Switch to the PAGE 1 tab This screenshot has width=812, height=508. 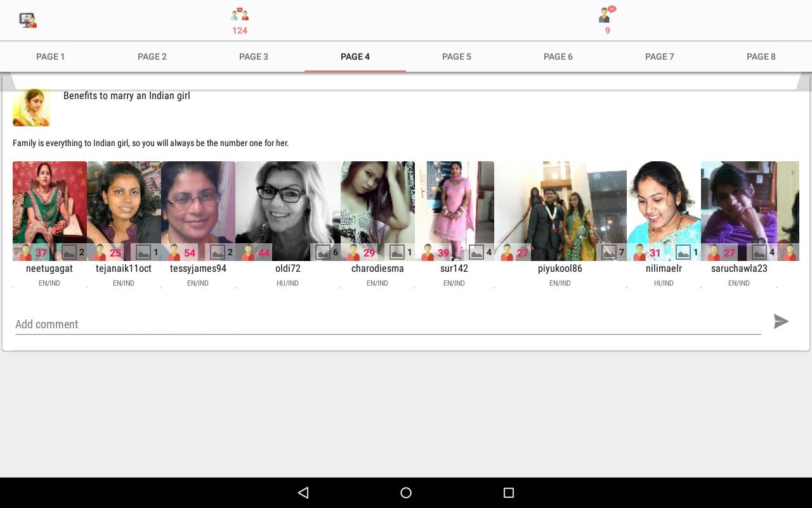tap(51, 57)
